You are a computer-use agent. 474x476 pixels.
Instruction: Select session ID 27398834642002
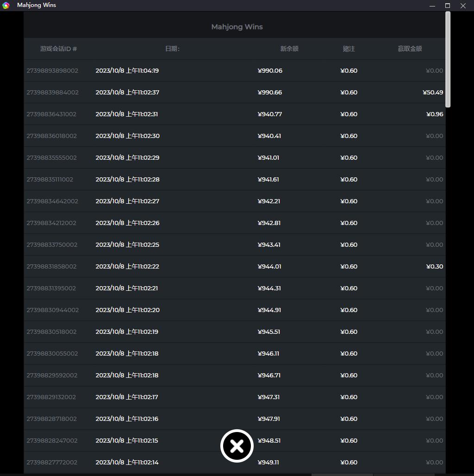tap(52, 201)
